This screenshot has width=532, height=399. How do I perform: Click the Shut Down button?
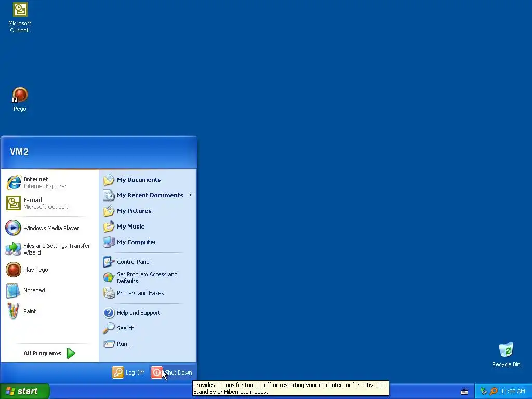point(171,373)
